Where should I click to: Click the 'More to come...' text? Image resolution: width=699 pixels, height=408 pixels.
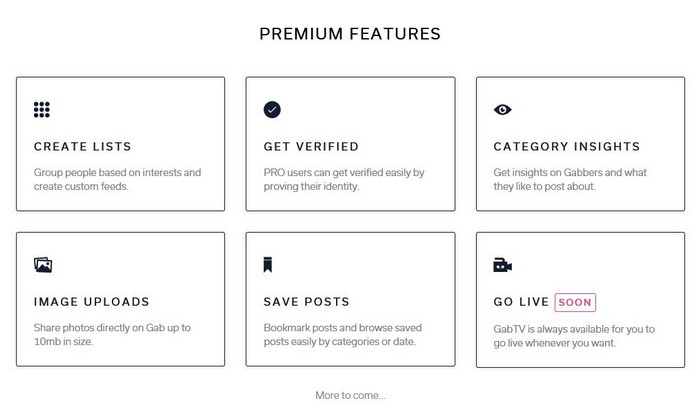[350, 395]
